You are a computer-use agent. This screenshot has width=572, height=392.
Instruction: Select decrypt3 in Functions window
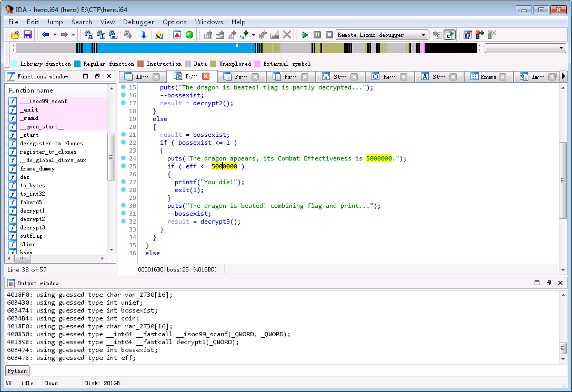coord(33,227)
